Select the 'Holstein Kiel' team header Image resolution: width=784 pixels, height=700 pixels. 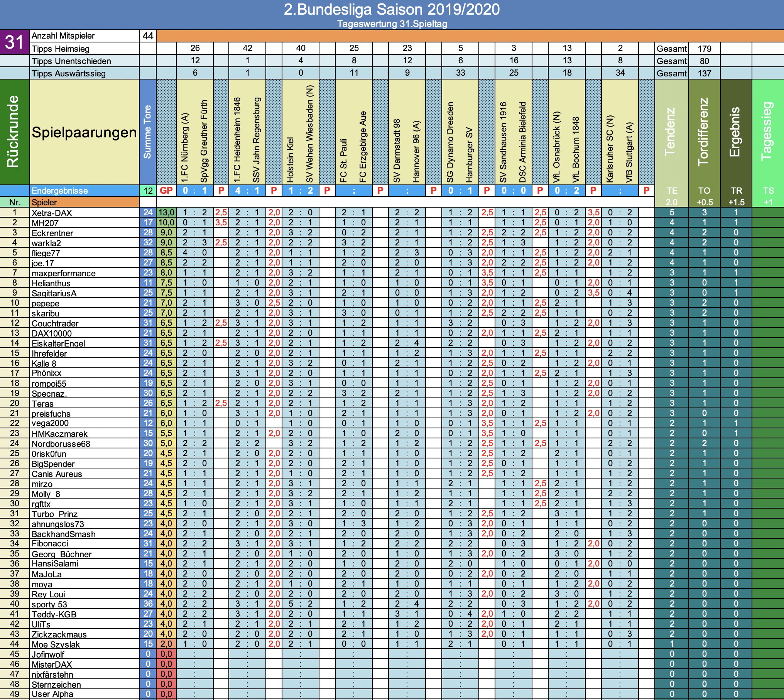(x=291, y=159)
